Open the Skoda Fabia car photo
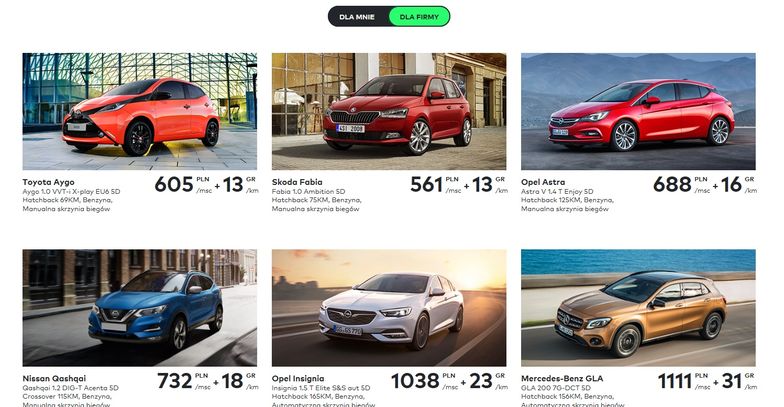The height and width of the screenshot is (407, 784). (389, 112)
